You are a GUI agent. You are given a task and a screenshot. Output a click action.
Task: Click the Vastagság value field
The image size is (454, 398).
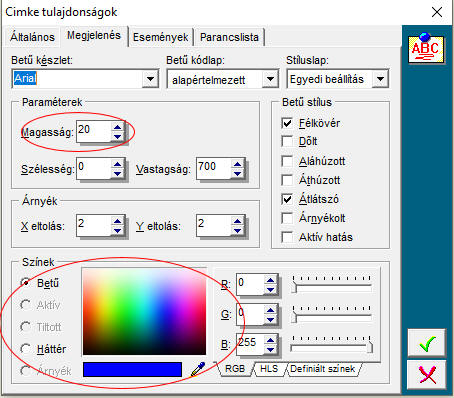pyautogui.click(x=214, y=169)
